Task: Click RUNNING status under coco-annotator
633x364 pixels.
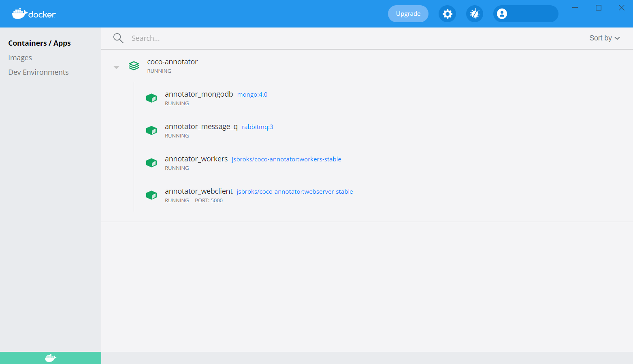Action: (159, 71)
